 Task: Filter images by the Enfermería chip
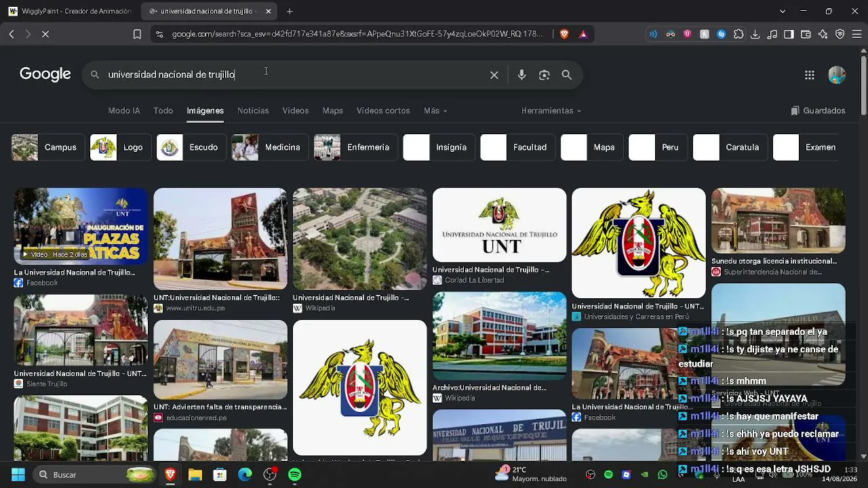coord(355,147)
